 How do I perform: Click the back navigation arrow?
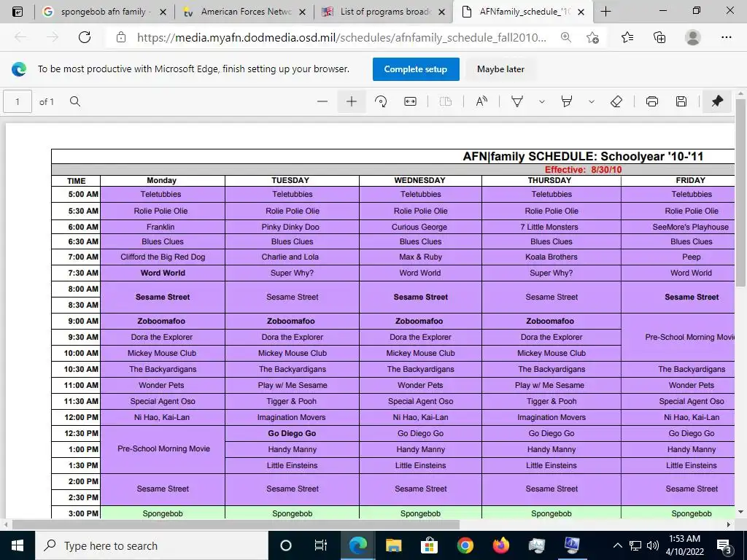pyautogui.click(x=20, y=37)
